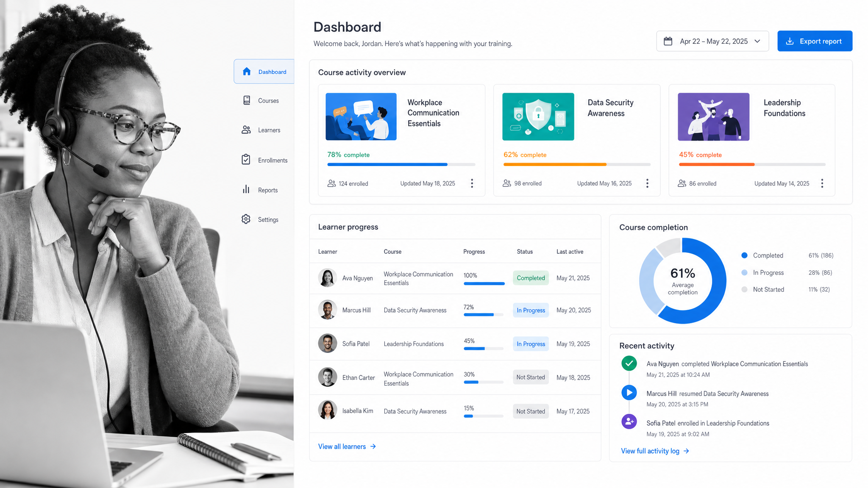This screenshot has height=488, width=868.
Task: Click the enrolled people icon beside 124 enrolled
Action: pos(331,183)
